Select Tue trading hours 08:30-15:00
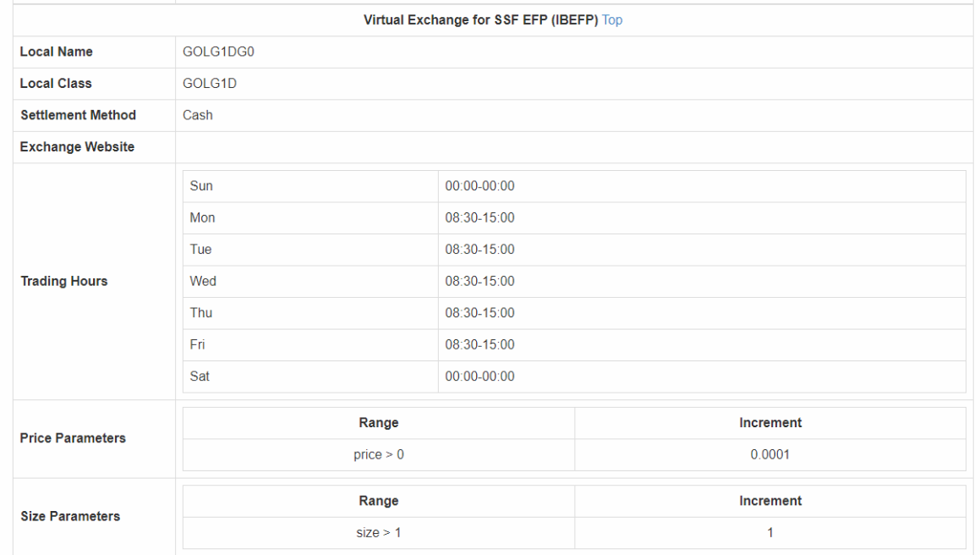The image size is (980, 555). (x=480, y=250)
